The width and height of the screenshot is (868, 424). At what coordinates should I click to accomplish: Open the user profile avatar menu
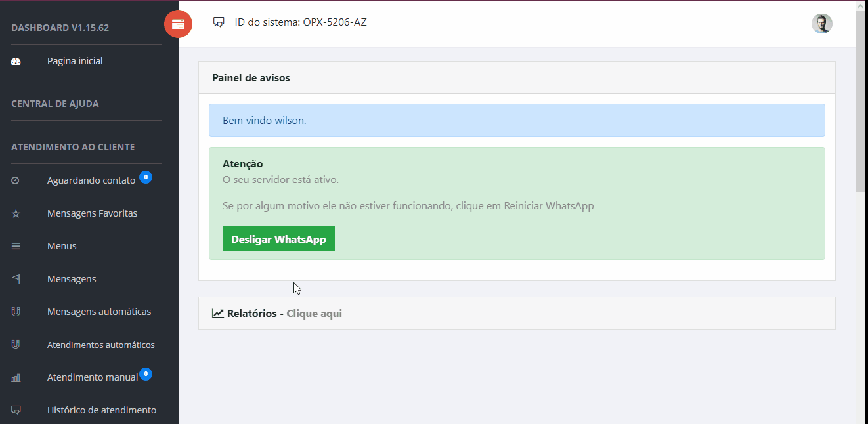tap(821, 24)
